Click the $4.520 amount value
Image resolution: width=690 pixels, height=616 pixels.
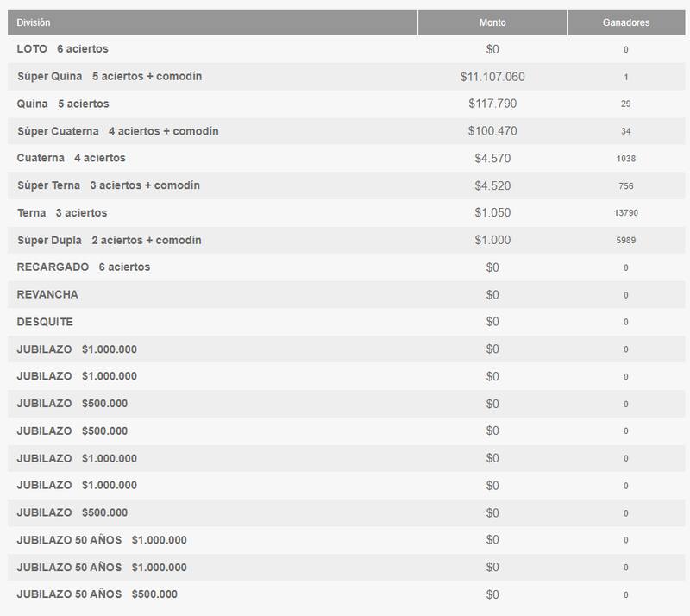click(x=492, y=185)
